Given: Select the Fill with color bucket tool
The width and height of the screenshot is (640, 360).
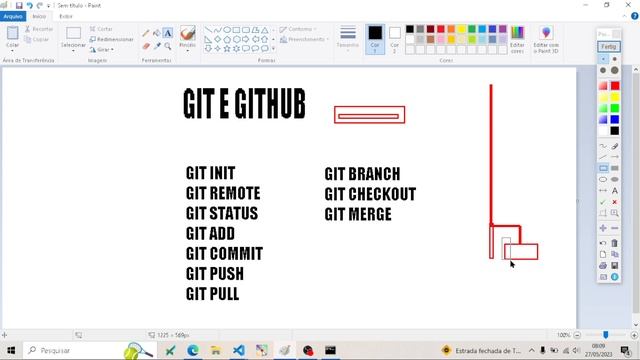Looking at the screenshot, I should [156, 33].
